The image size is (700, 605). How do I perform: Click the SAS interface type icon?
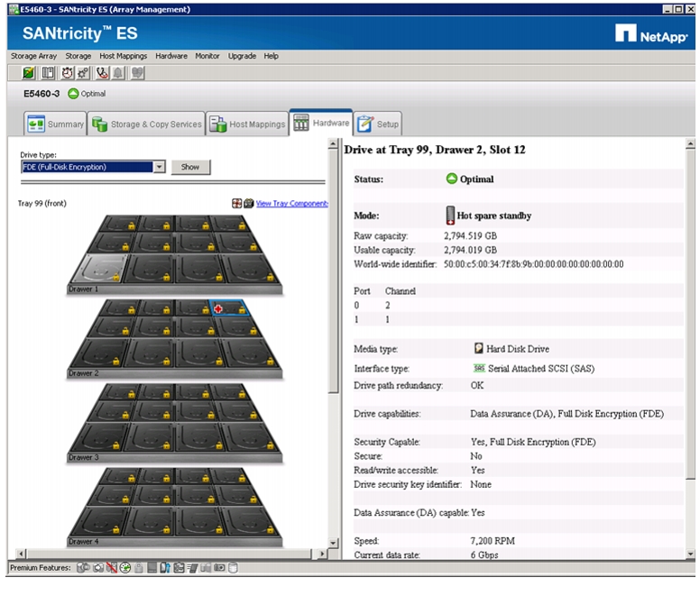click(479, 368)
